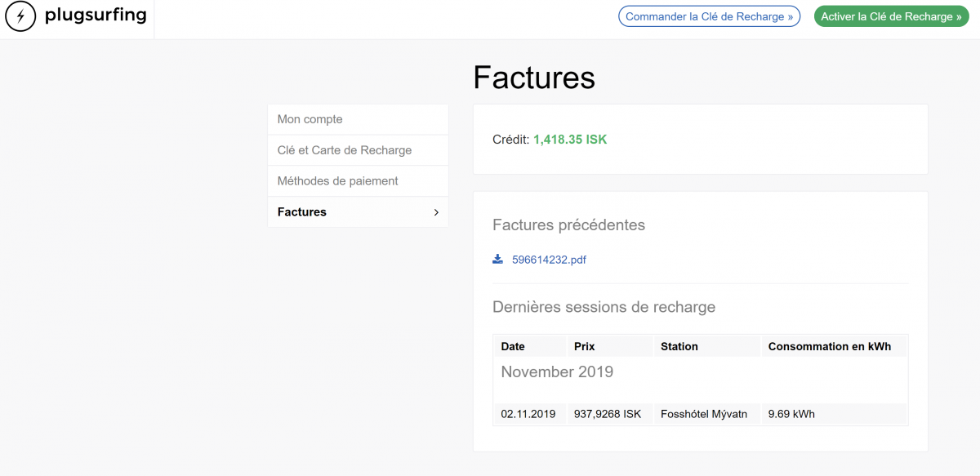980x476 pixels.
Task: Click the 1,418.35 ISK credit amount
Action: coord(570,140)
